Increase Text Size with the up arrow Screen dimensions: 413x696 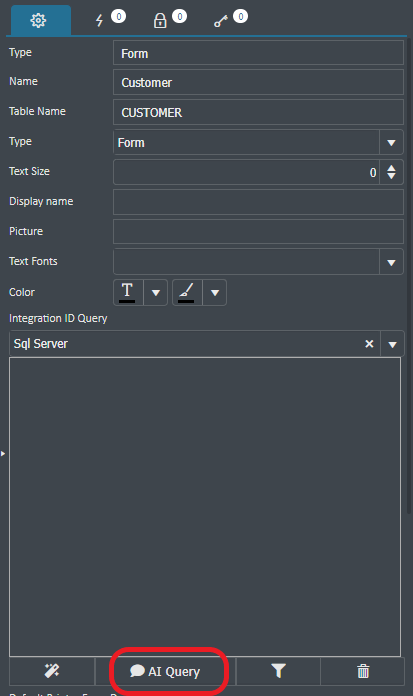(x=391, y=168)
